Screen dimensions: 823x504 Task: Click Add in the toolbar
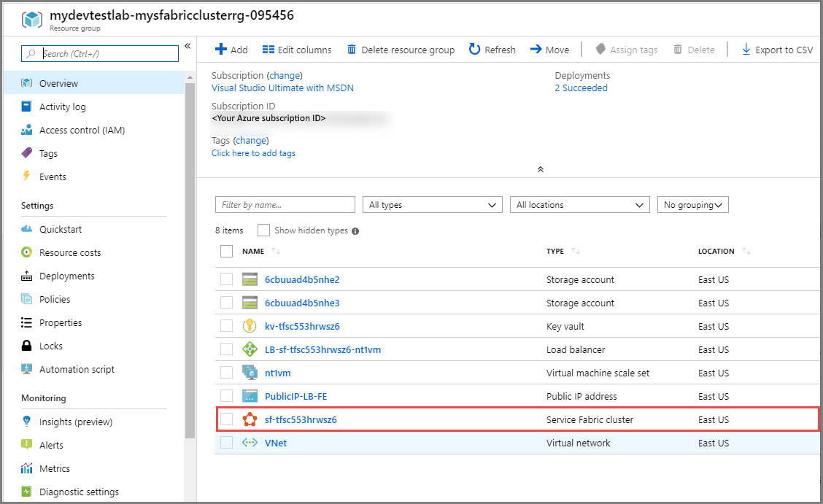coord(231,50)
